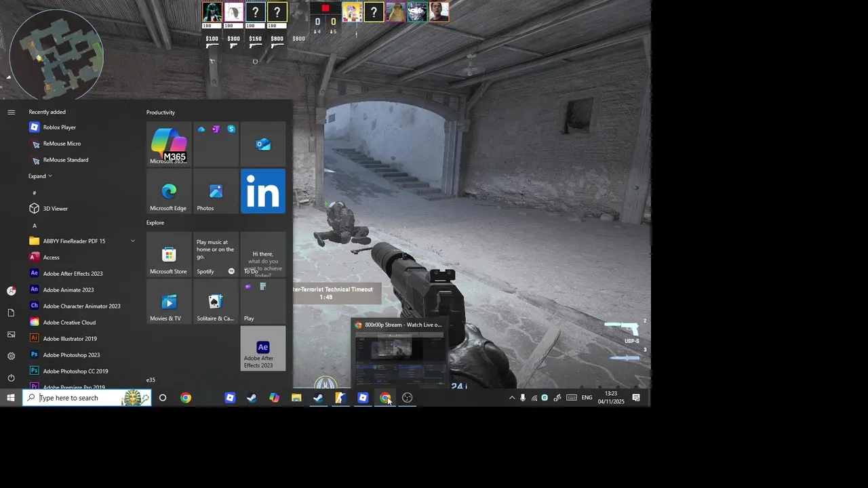
Task: Open Documents from Start menu rail
Action: (11, 312)
